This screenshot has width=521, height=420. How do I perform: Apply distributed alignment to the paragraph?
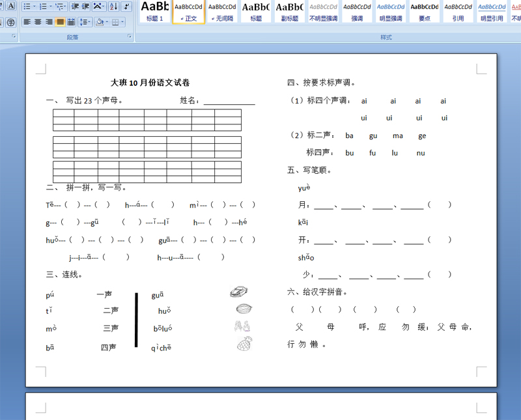(x=71, y=22)
